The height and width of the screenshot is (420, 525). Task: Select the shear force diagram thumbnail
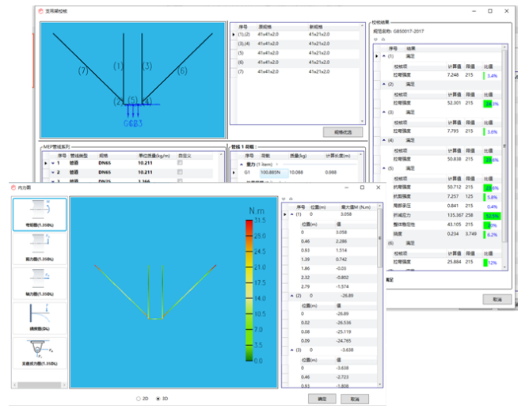coord(38,248)
